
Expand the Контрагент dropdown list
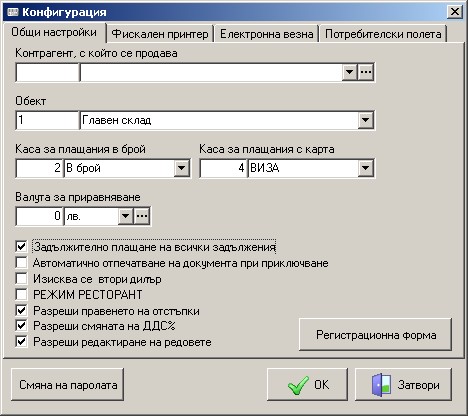[349, 72]
